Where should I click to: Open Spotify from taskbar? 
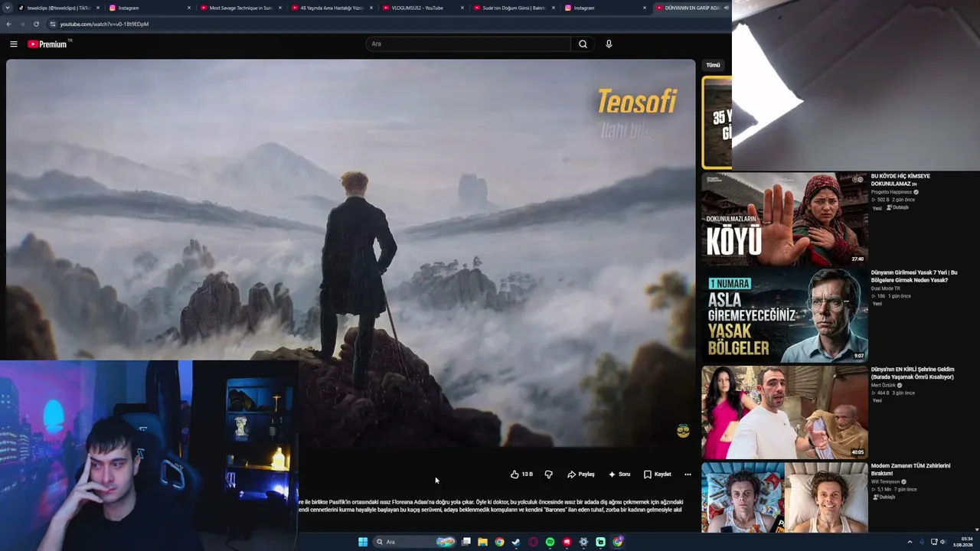(550, 542)
